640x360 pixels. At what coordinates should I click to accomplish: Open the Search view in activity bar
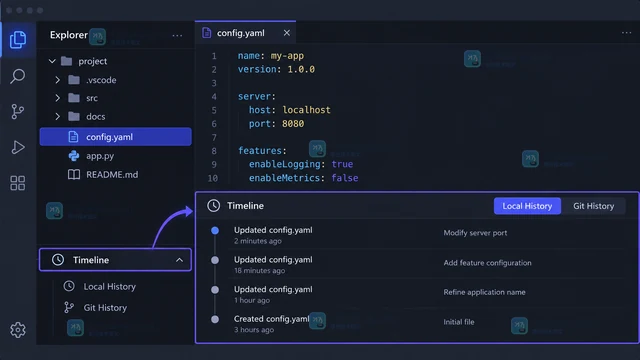[x=18, y=76]
